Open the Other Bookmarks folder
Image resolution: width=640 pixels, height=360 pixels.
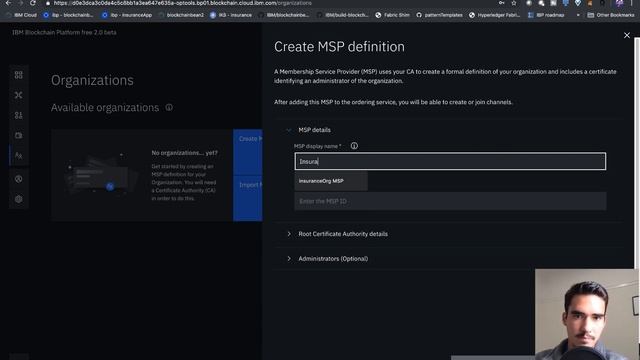coord(611,15)
